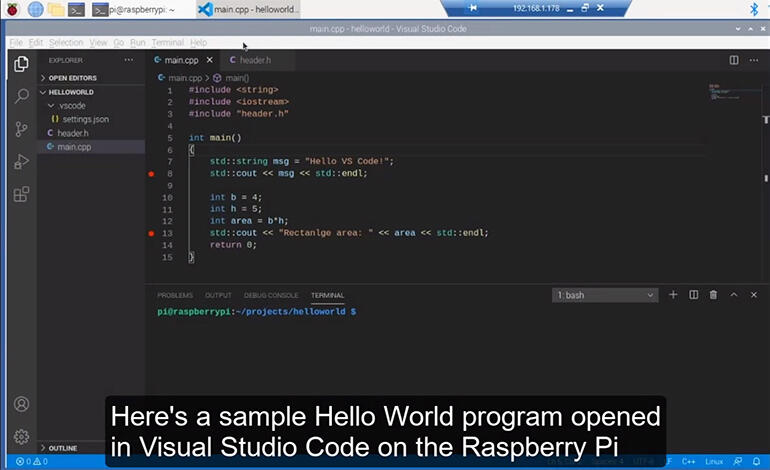This screenshot has width=770, height=470.
Task: Open the terminal launcher in taskbar
Action: 76,9
